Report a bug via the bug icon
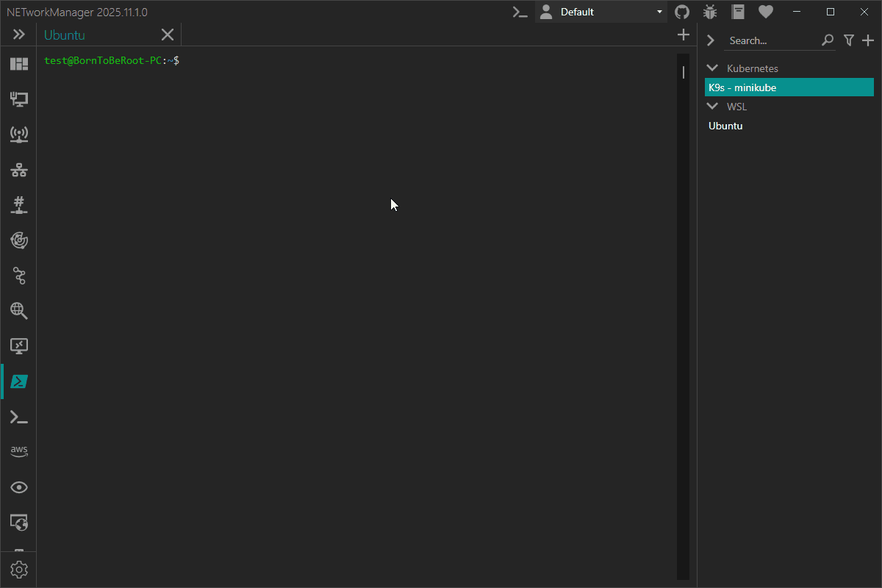Image resolution: width=882 pixels, height=588 pixels. [709, 12]
